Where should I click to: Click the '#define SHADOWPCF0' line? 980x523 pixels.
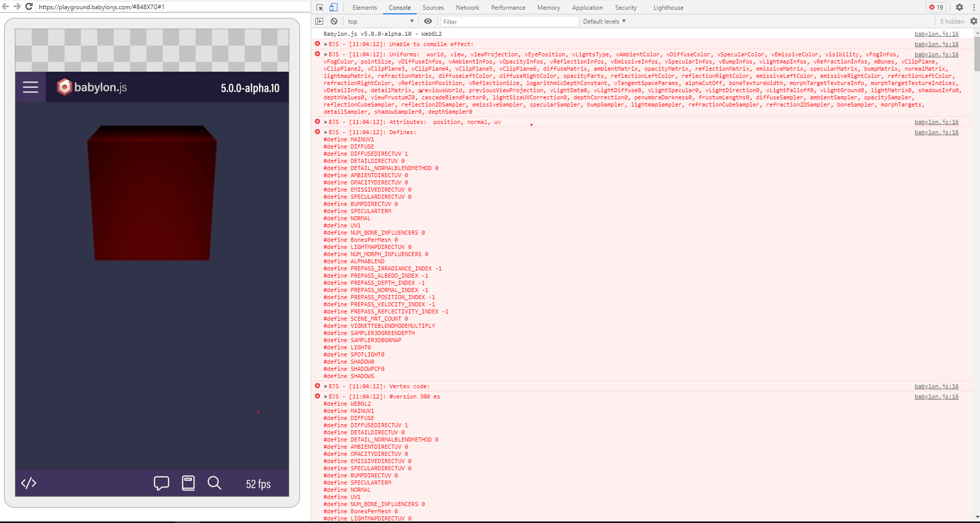354,369
